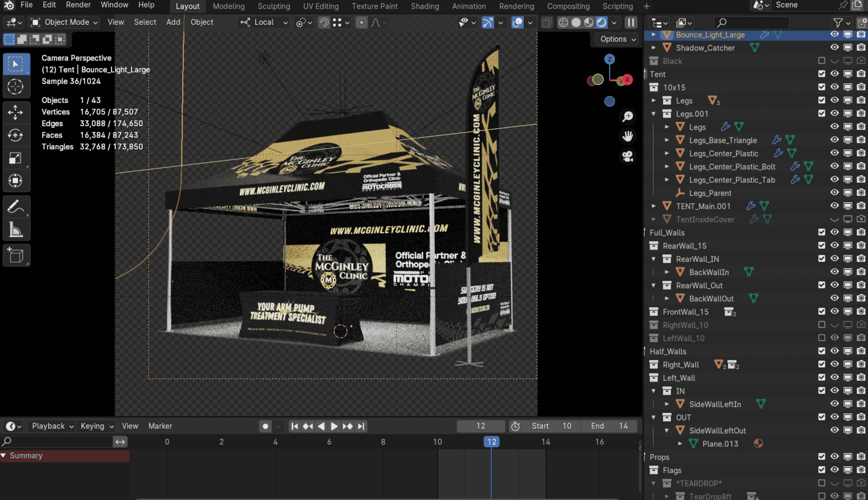Play animation forward
Screen dimensions: 868x500
334,426
